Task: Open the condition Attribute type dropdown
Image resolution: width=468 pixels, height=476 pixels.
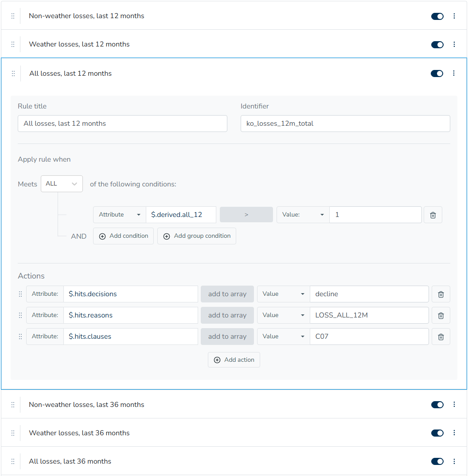Action: click(x=119, y=215)
